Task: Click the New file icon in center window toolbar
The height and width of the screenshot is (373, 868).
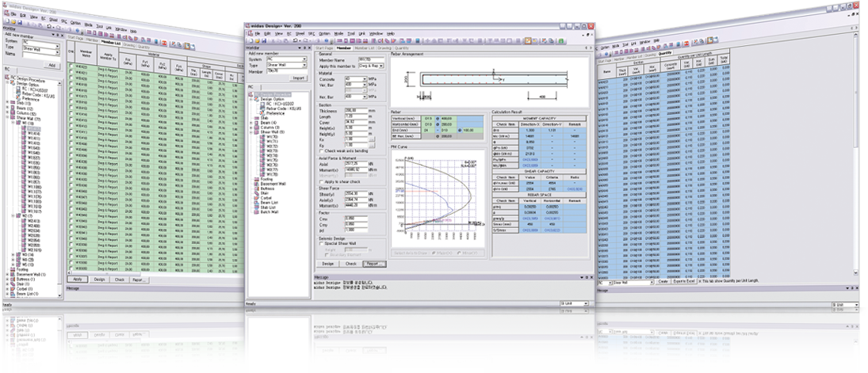Action: click(x=250, y=40)
